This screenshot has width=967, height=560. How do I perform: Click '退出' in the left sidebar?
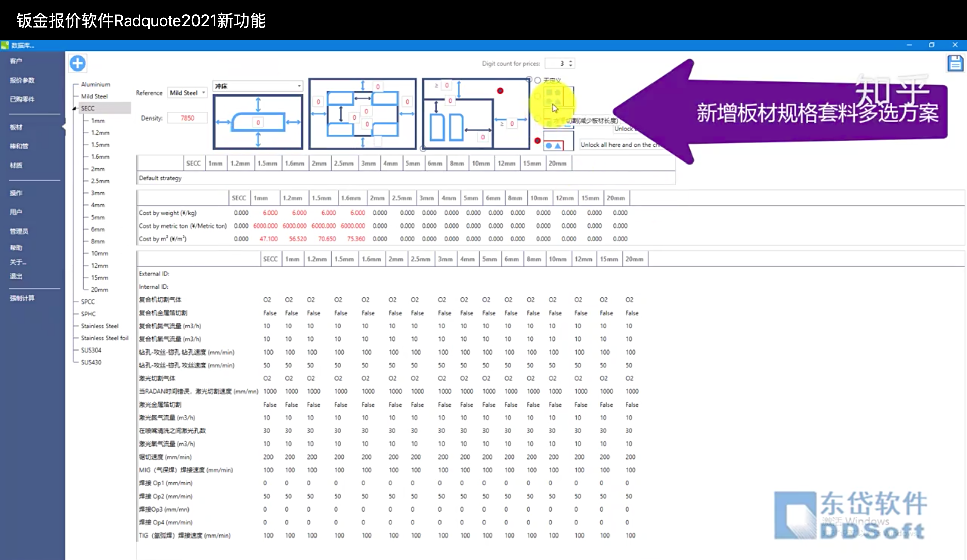point(16,276)
